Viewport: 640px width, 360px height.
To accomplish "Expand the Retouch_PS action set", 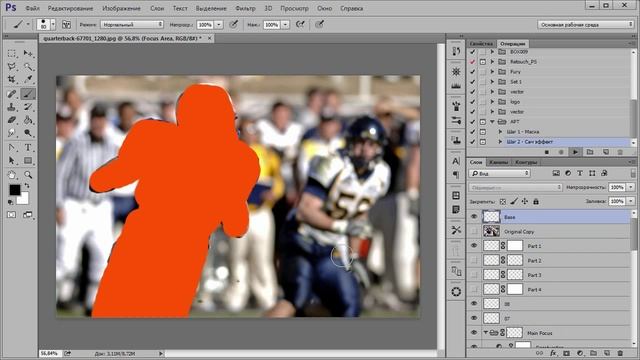I will point(493,62).
